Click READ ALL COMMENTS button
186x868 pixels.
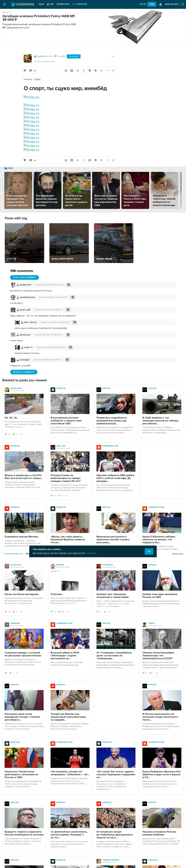coord(24,372)
